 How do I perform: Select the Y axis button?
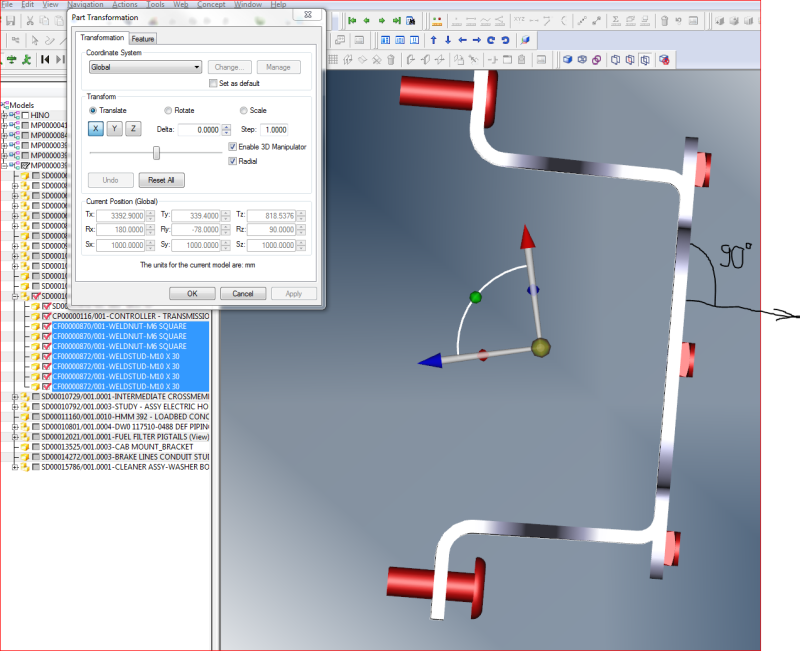(114, 129)
